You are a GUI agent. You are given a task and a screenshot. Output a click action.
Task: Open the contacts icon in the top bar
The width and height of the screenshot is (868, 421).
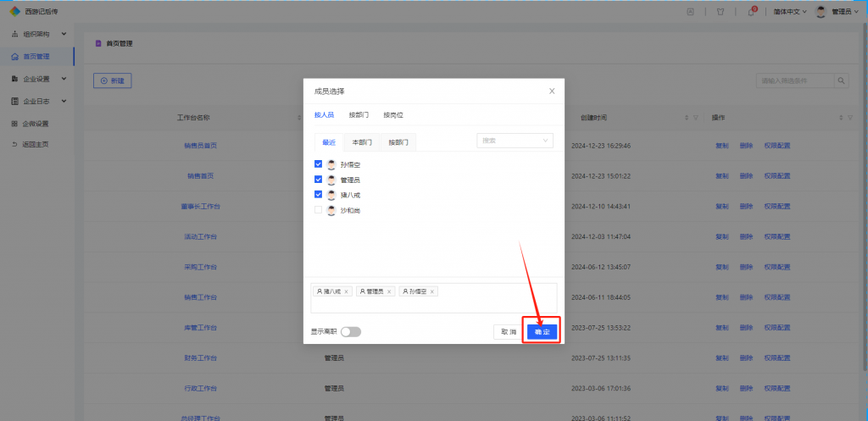[690, 12]
